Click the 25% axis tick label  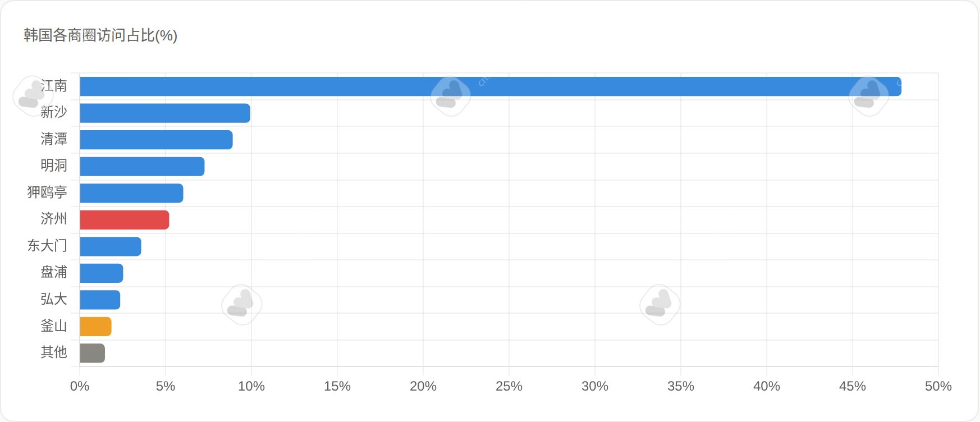(x=509, y=386)
